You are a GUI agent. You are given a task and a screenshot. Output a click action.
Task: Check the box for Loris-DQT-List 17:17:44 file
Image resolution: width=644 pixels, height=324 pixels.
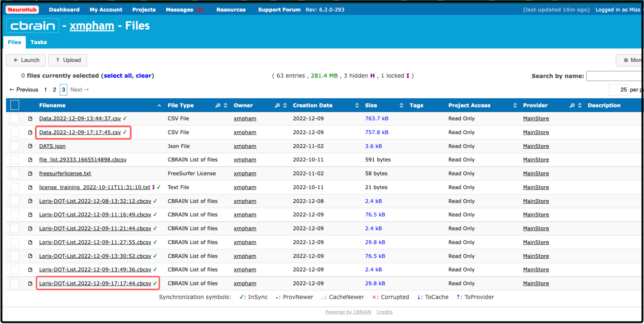pos(15,283)
